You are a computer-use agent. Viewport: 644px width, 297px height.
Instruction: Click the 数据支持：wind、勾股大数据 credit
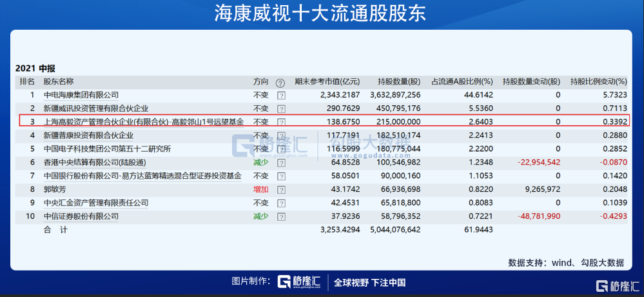[567, 263]
